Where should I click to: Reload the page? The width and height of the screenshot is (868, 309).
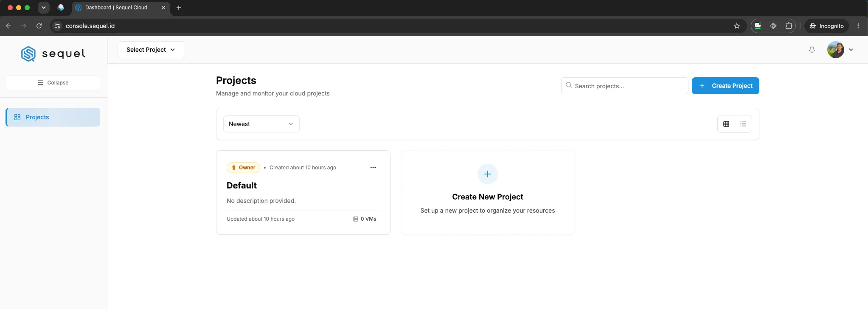(39, 26)
